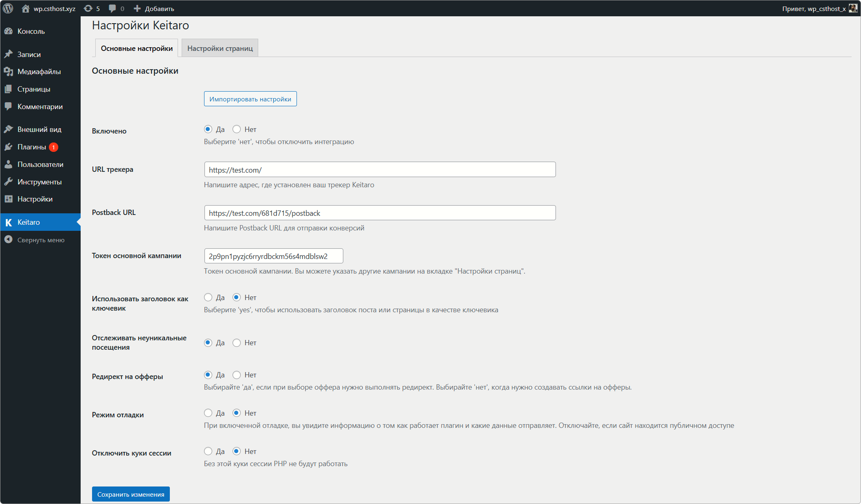Click the user avatar in top right
The height and width of the screenshot is (504, 861).
click(853, 9)
